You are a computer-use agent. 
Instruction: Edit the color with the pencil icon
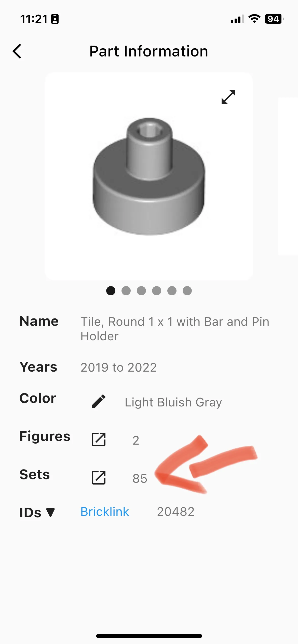pyautogui.click(x=99, y=401)
